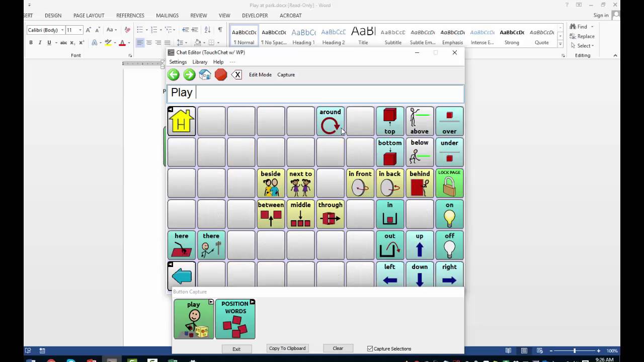The height and width of the screenshot is (362, 644).
Task: Uncheck the Capture Selections checkbox
Action: pyautogui.click(x=370, y=348)
